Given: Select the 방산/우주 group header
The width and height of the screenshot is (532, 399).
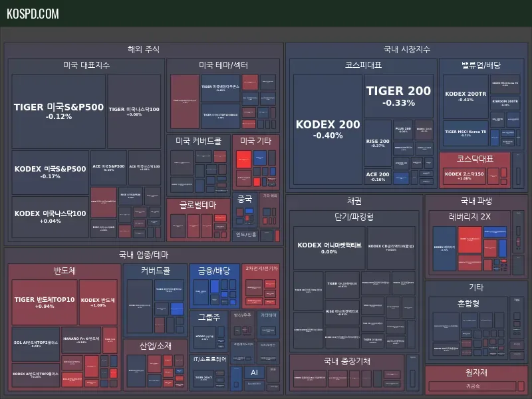Looking at the screenshot, I should click(242, 315).
